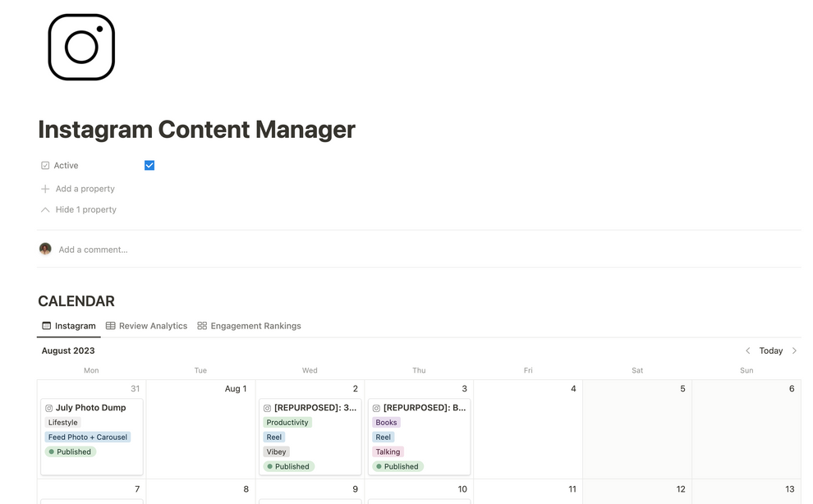Click the Today button
Screen dimensions: 813x504
tap(770, 351)
